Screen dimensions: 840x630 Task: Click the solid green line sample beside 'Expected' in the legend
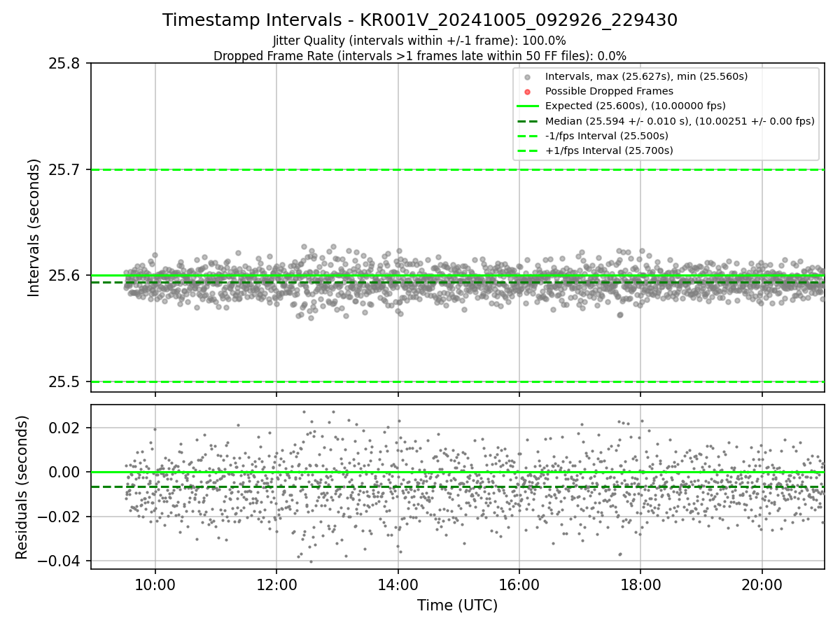pyautogui.click(x=528, y=106)
